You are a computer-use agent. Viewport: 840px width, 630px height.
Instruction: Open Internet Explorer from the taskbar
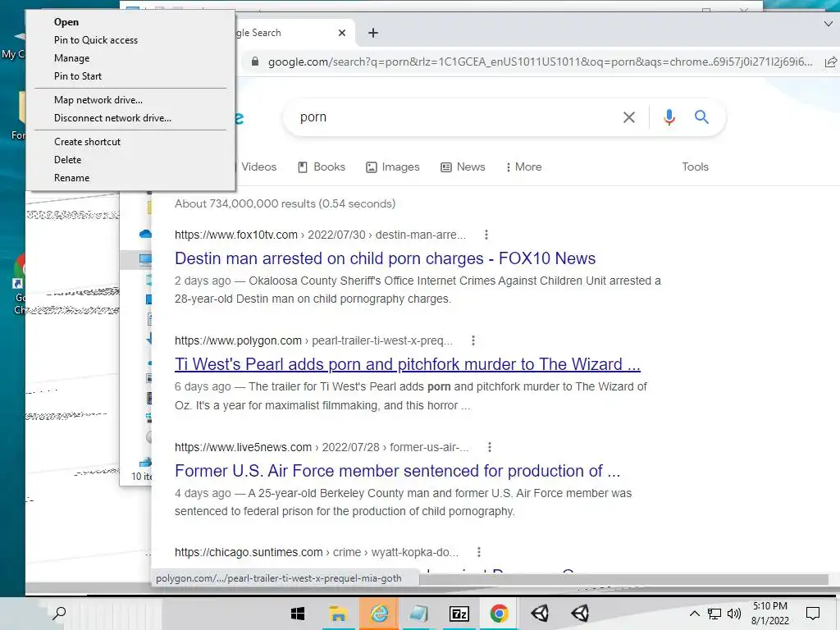click(x=379, y=614)
